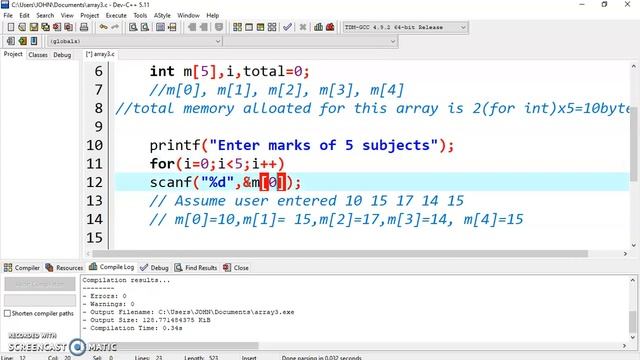The height and width of the screenshot is (360, 640).
Task: Click the Toggle bookmark blue icon
Action: coord(34,41)
